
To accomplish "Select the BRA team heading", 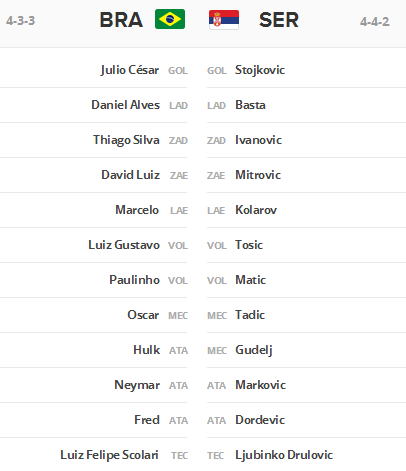I will [x=121, y=20].
